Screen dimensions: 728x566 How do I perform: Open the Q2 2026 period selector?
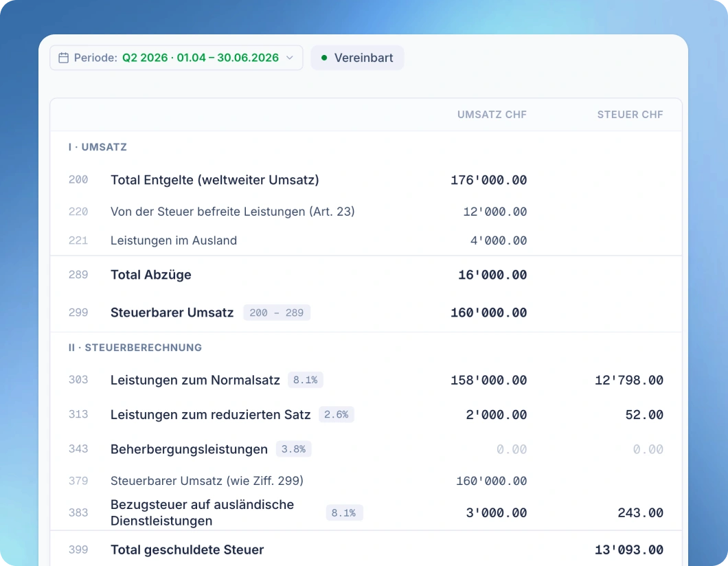[x=177, y=58]
